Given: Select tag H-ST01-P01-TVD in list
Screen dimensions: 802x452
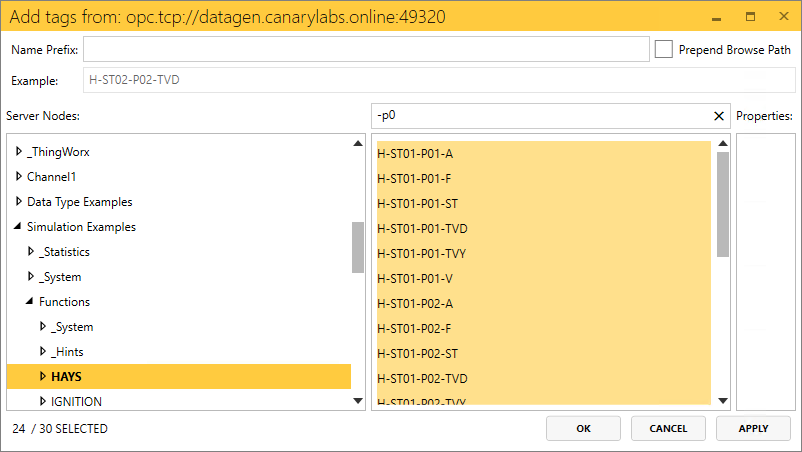Looking at the screenshot, I should (423, 228).
